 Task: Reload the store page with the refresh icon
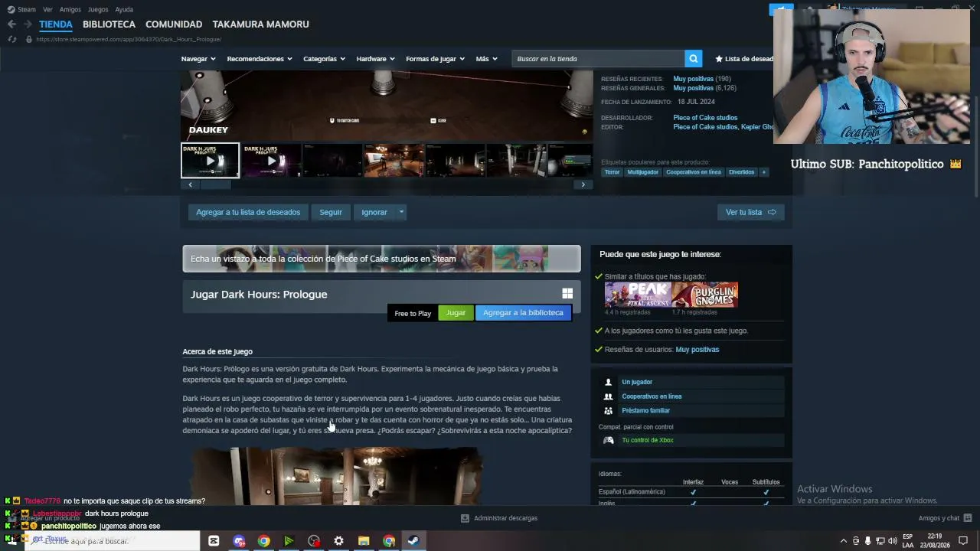[x=11, y=39]
